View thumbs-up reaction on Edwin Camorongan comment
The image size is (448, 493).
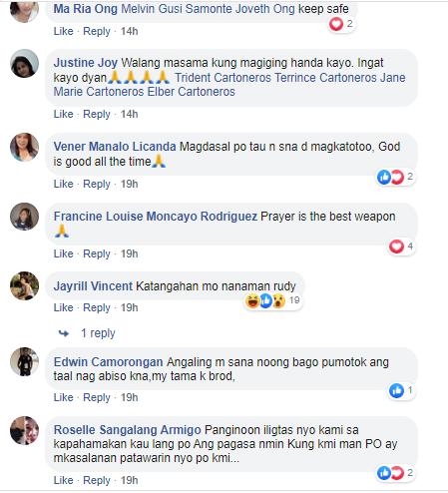(x=401, y=390)
